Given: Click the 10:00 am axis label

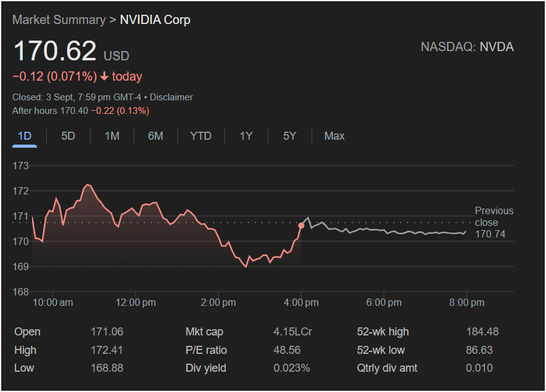Looking at the screenshot, I should pyautogui.click(x=52, y=302).
